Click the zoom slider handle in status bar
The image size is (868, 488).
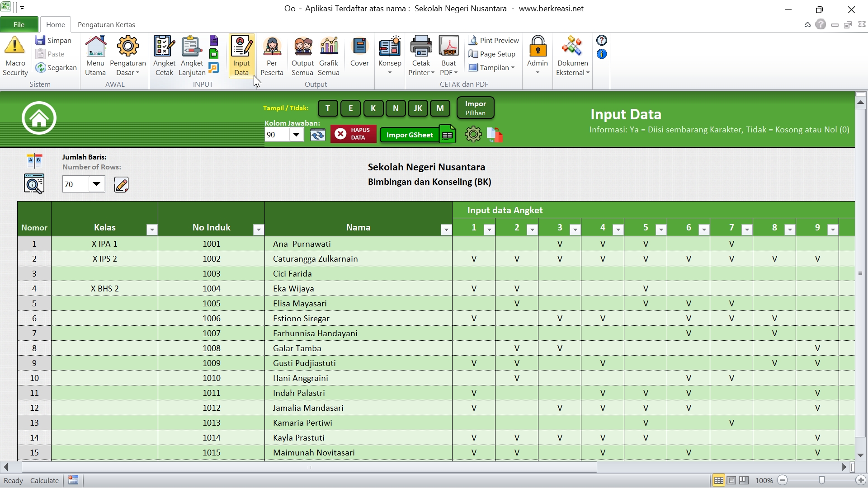point(821,480)
